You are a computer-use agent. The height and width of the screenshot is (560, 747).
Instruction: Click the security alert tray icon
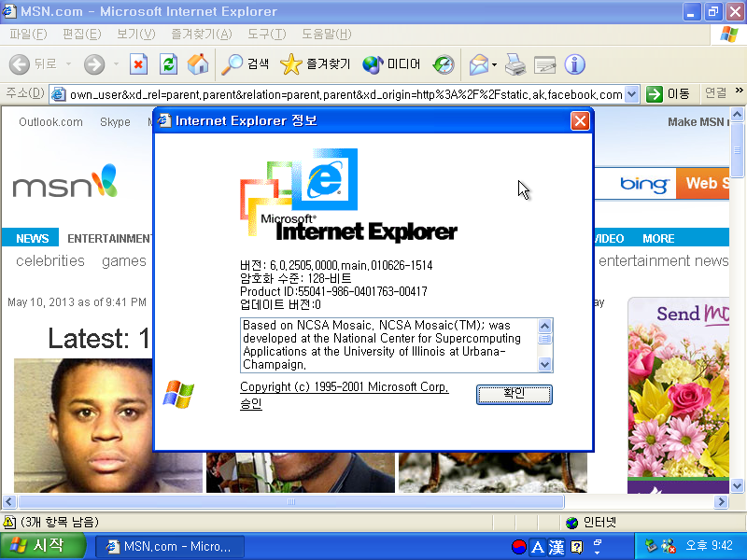(669, 546)
